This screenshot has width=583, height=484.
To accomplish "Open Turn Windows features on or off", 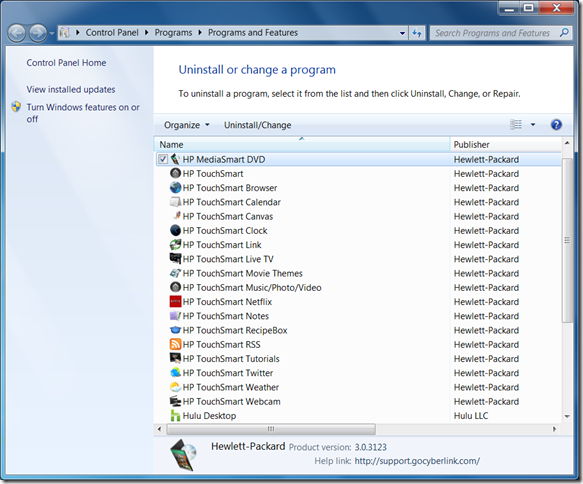I will (x=83, y=113).
